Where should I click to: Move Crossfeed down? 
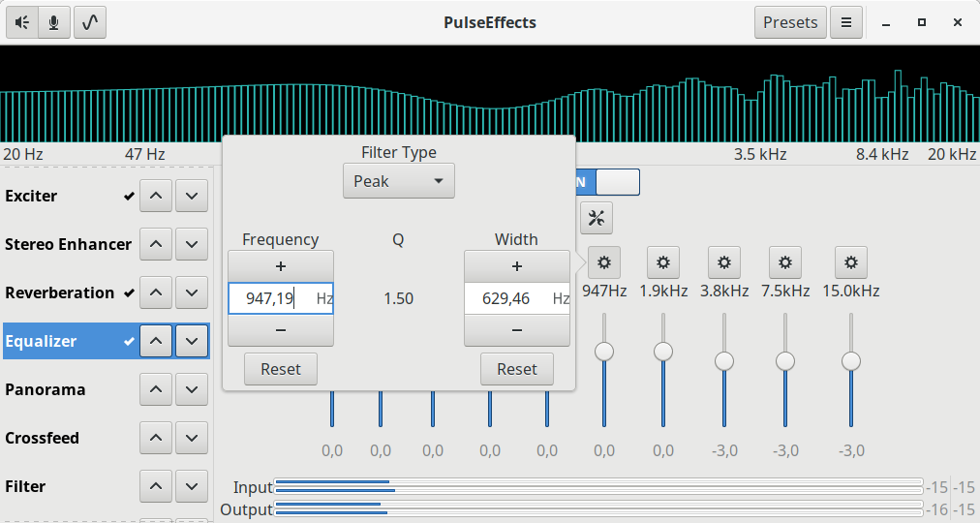point(191,438)
